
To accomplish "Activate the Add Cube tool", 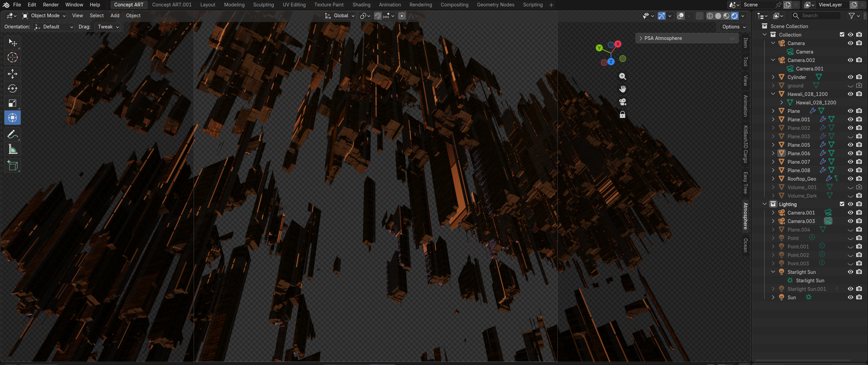I will click(x=13, y=166).
